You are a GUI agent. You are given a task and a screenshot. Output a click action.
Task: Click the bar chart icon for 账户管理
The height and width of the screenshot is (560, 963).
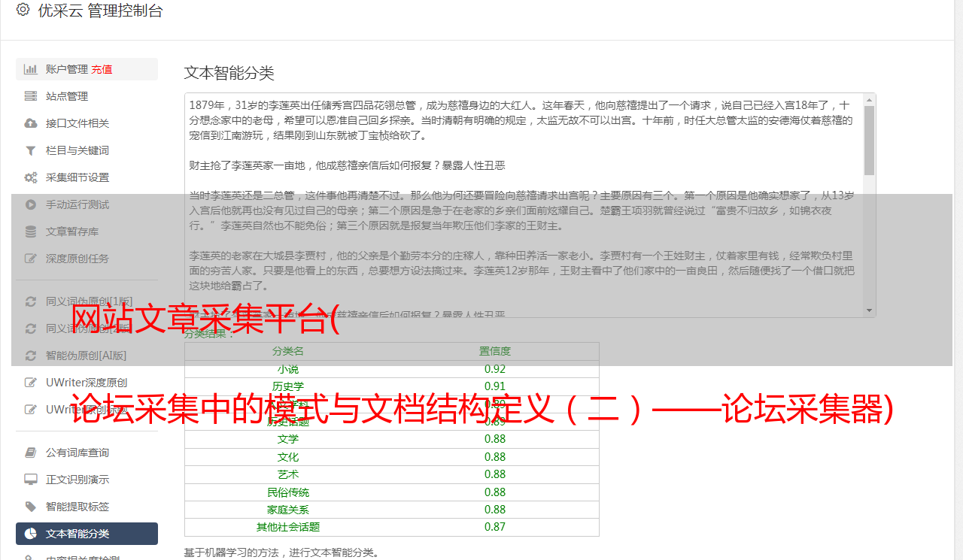[x=31, y=69]
